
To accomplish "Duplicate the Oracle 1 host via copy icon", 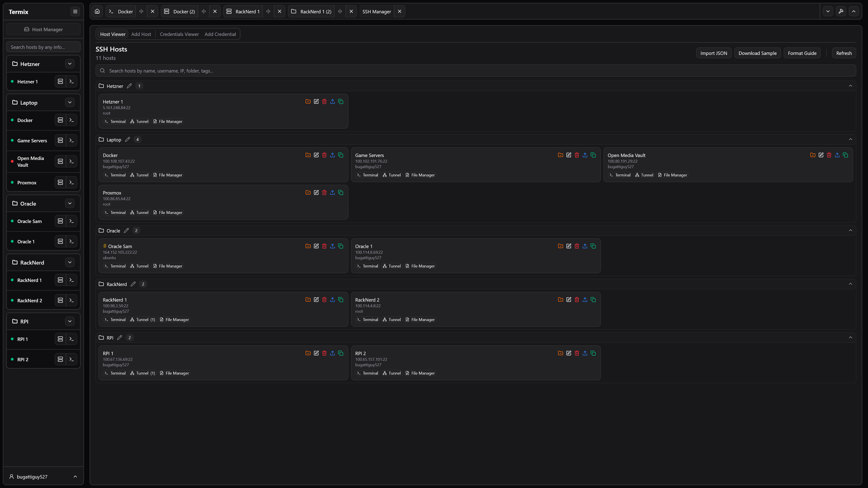I will click(593, 246).
